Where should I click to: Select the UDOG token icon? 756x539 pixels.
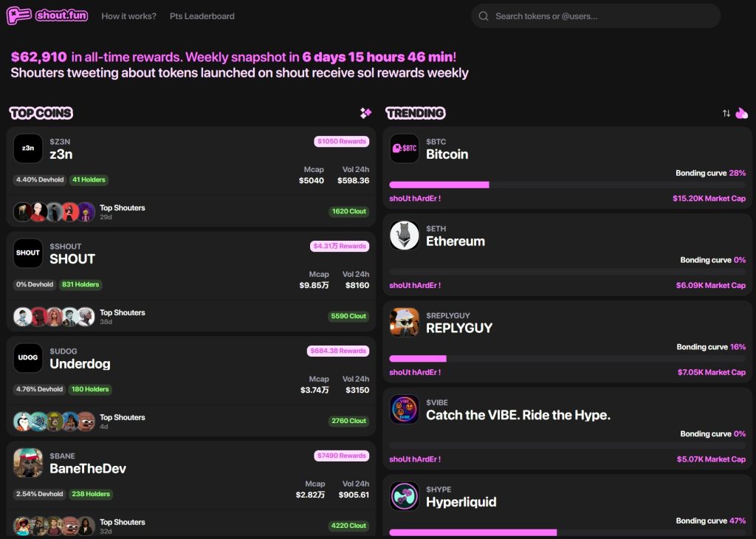tap(28, 357)
